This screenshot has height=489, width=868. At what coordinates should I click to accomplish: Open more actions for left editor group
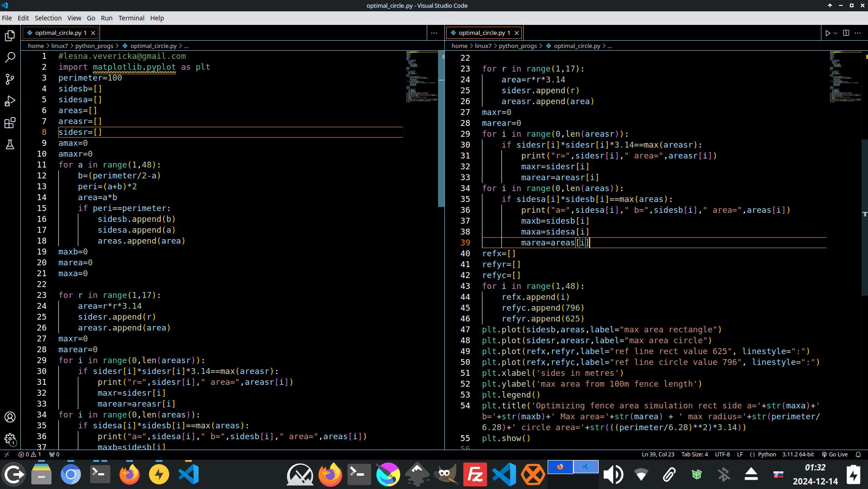coord(434,33)
